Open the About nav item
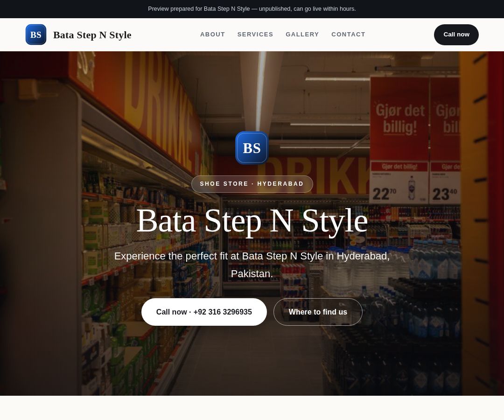Image resolution: width=504 pixels, height=420 pixels. [212, 35]
